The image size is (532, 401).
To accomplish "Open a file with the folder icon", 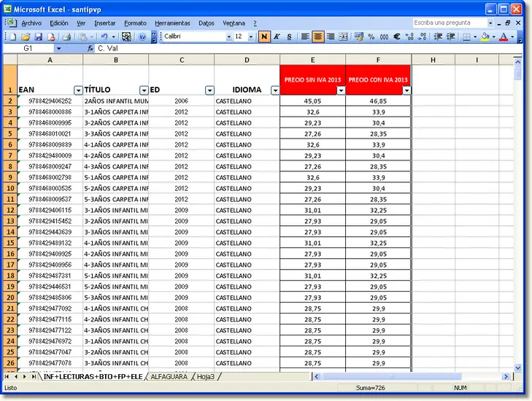I will (26, 36).
